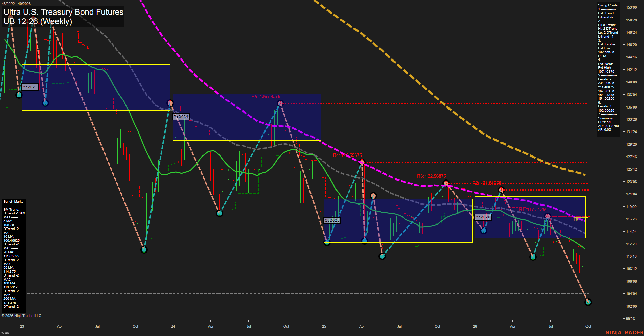Click the 26 year mark on time axis
644x336 pixels.
pos(475,326)
